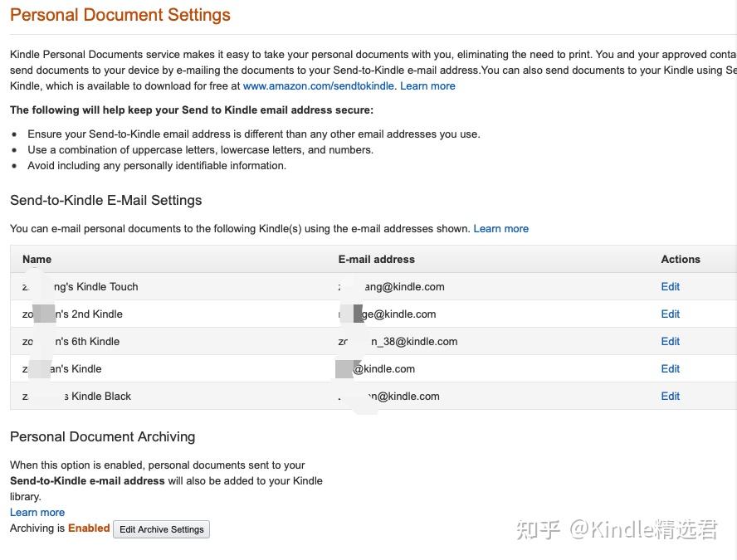Follow Learn more link beside e-mail addresses shown
The height and width of the screenshot is (560, 737).
(x=500, y=229)
